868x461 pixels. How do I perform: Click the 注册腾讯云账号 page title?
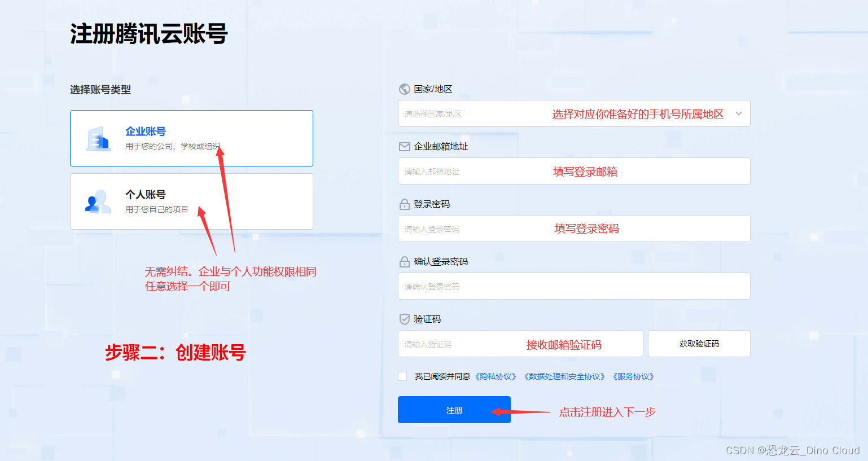149,34
